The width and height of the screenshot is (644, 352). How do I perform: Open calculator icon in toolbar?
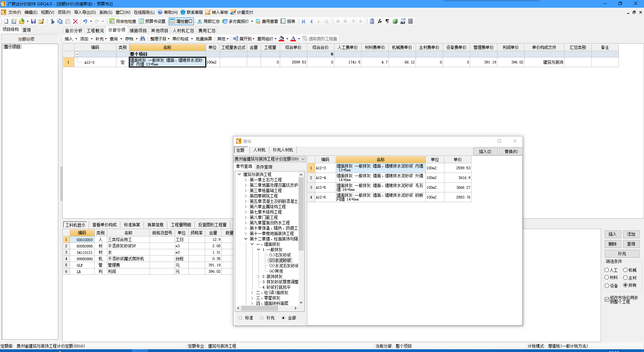click(372, 21)
